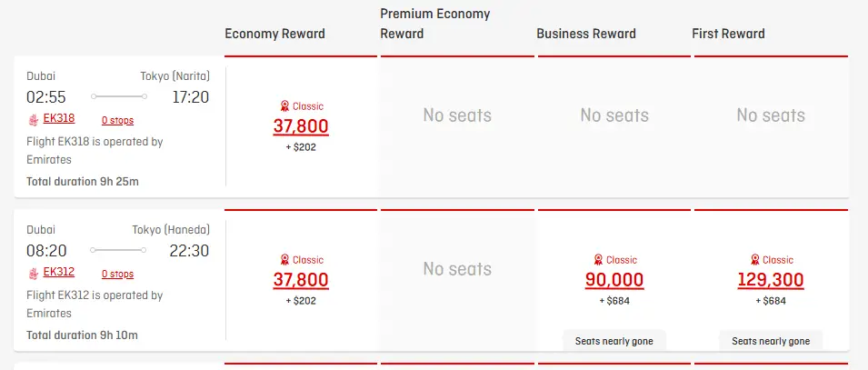The image size is (868, 370).
Task: Click "Seats nearly gone" badge under Business
Action: (x=614, y=341)
